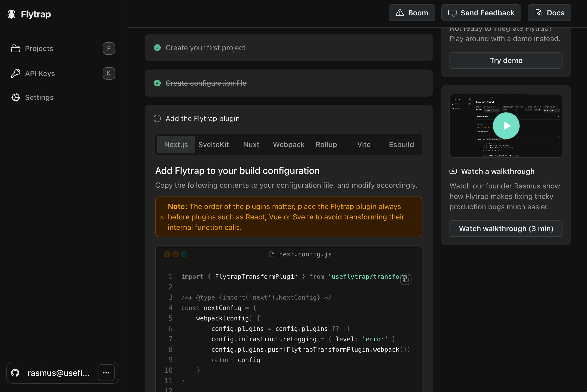
Task: Click the Projects folder icon
Action: coord(16,48)
